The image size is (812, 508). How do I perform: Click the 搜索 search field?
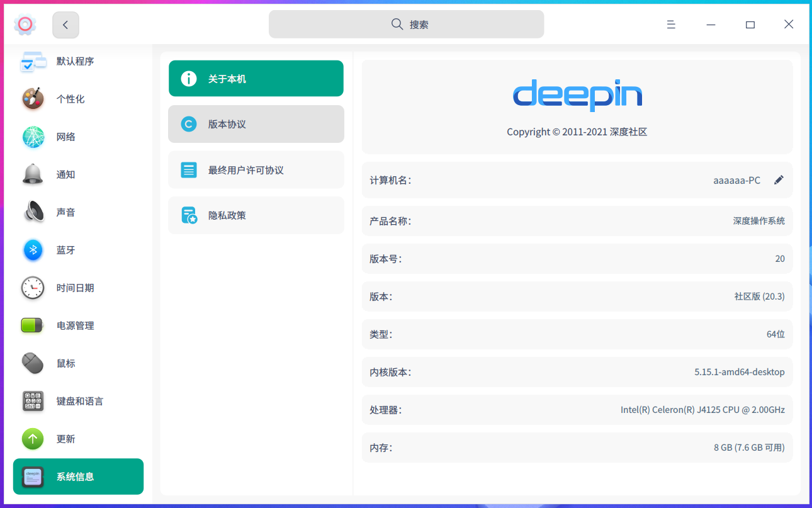pyautogui.click(x=406, y=24)
